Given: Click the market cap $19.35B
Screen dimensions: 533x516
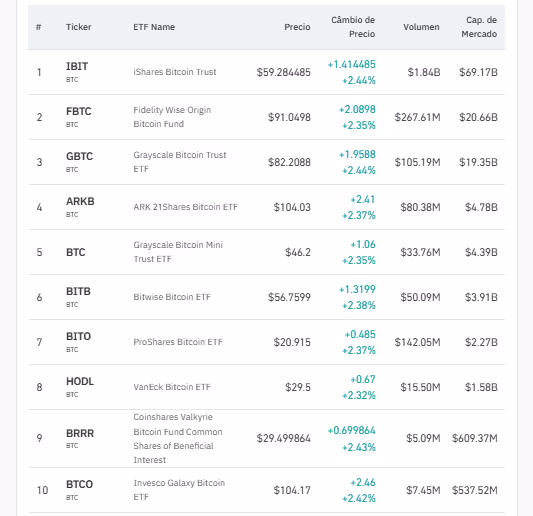Looking at the screenshot, I should tap(478, 162).
